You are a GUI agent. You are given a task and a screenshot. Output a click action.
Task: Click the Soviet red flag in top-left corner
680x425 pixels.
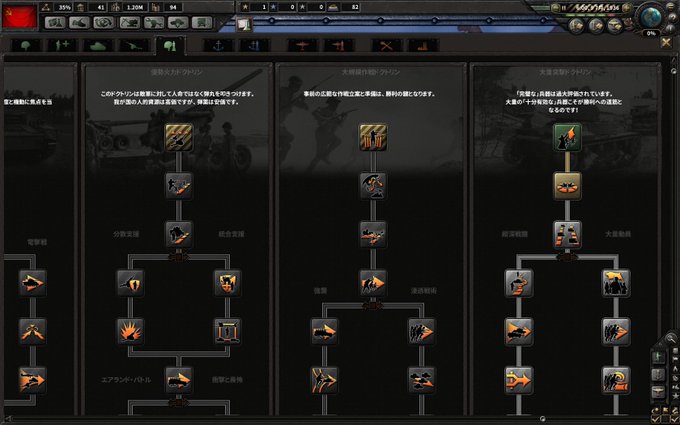(19, 17)
